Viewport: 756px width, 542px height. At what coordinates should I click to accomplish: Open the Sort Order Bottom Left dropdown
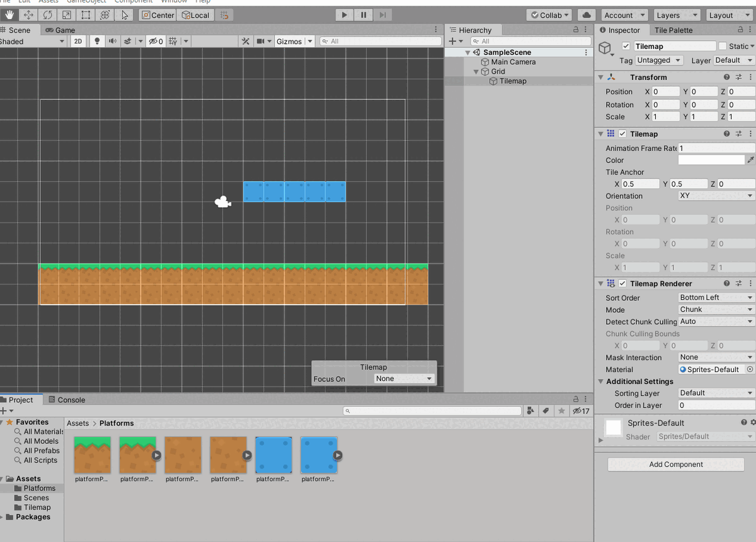[x=716, y=298]
